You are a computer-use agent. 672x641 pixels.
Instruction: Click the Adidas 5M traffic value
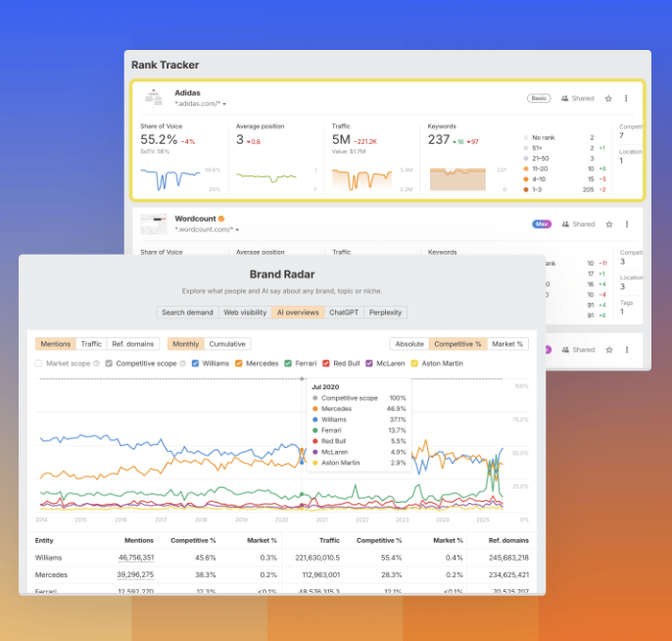(341, 140)
